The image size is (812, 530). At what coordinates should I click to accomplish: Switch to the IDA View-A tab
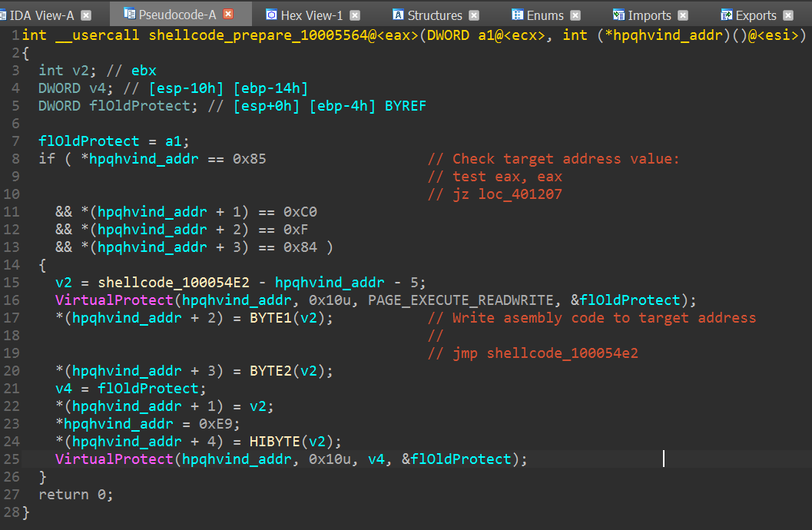[x=42, y=15]
